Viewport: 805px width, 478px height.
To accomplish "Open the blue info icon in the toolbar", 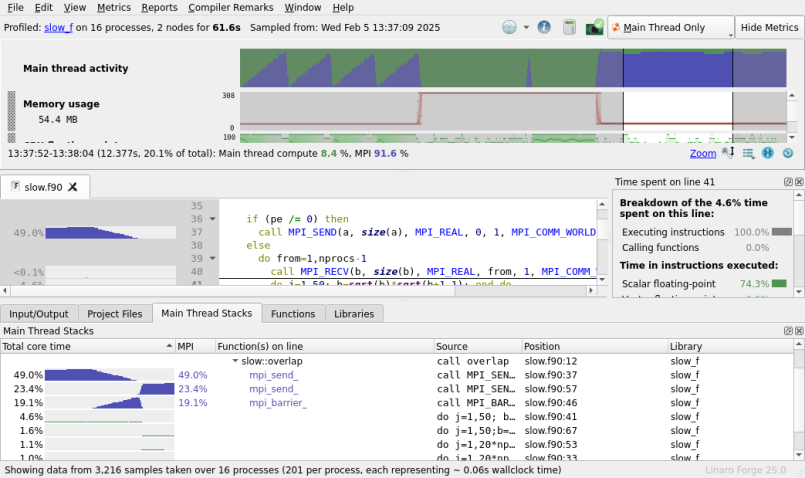I will (544, 27).
